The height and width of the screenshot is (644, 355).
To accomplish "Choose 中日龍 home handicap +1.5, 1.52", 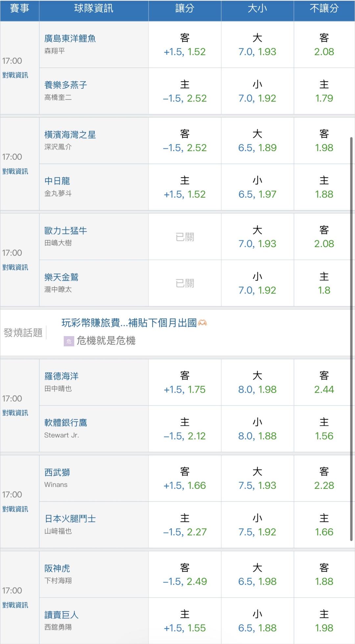I will (x=185, y=187).
